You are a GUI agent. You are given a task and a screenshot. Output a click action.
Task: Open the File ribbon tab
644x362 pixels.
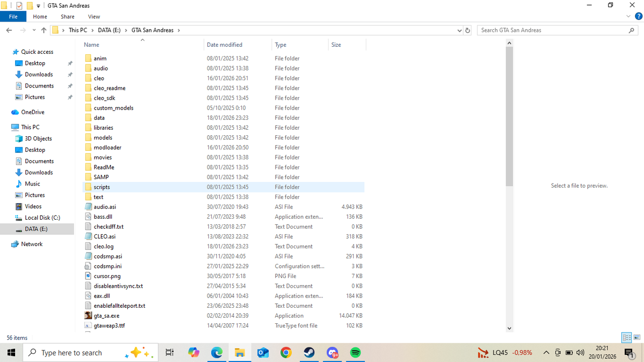(x=13, y=17)
